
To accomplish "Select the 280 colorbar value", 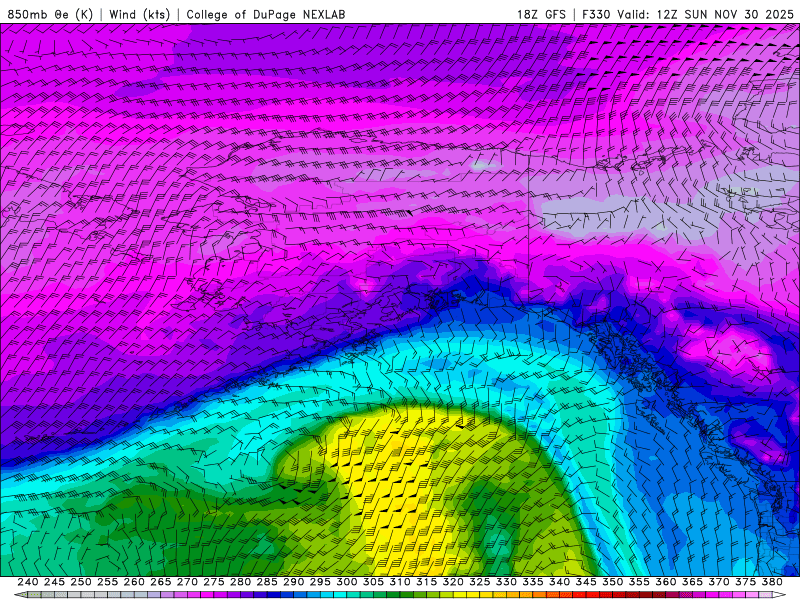I will coord(240,582).
